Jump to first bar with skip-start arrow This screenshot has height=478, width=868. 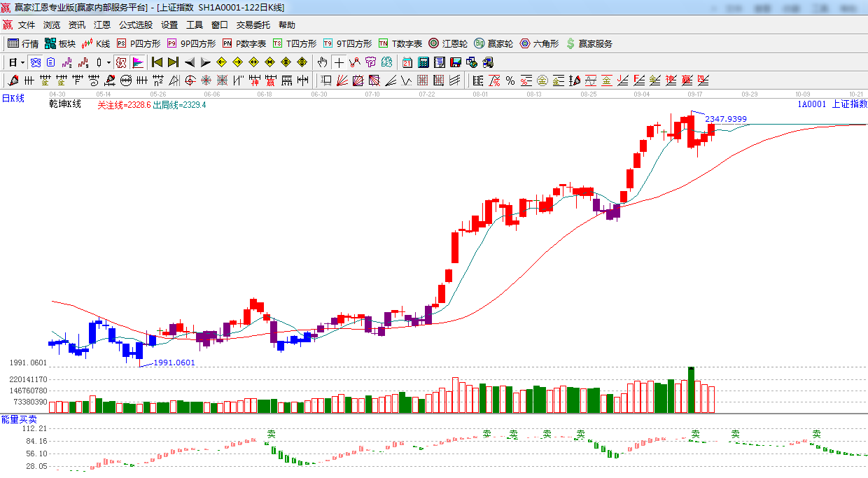click(157, 62)
